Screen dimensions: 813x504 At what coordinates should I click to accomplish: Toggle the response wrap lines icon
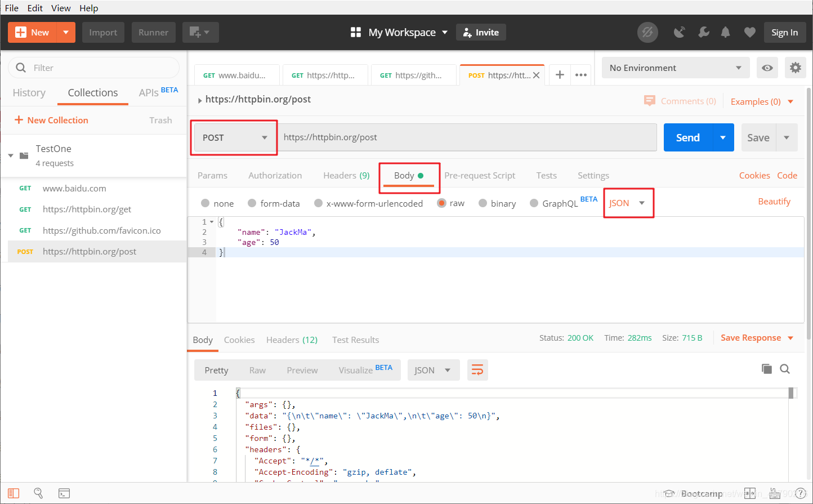477,370
